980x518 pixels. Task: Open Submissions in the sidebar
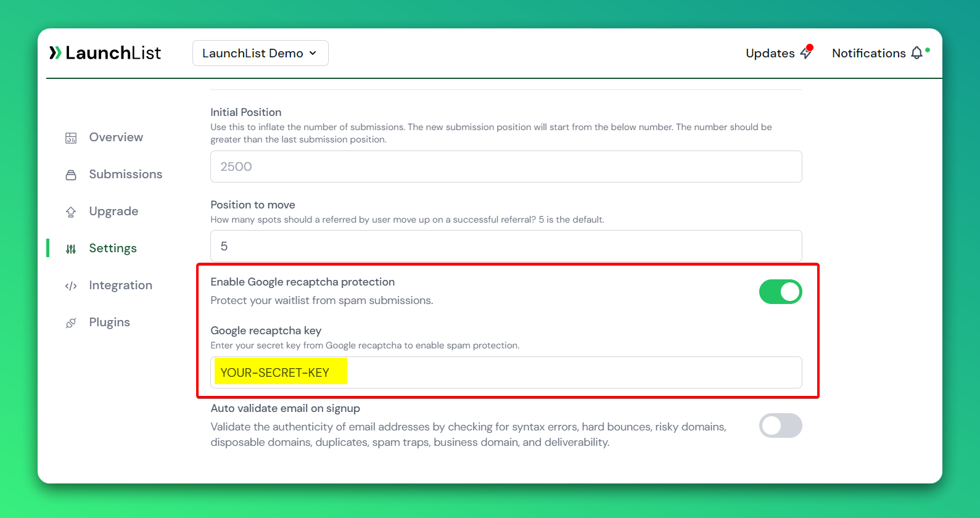coord(126,174)
